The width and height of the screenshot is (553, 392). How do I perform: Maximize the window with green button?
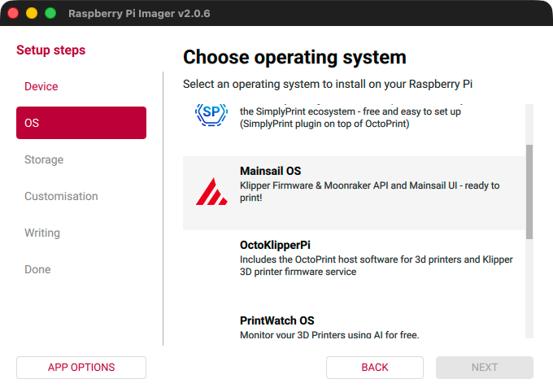(50, 13)
